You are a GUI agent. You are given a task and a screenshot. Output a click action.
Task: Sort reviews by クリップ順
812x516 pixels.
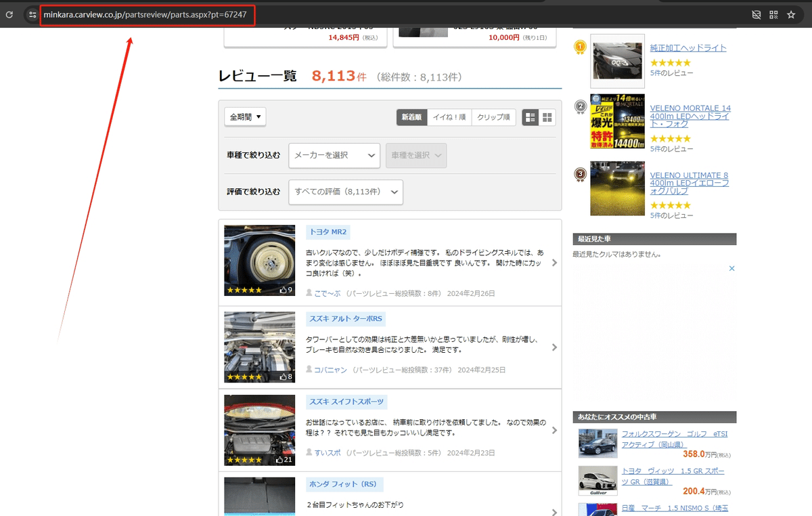493,117
